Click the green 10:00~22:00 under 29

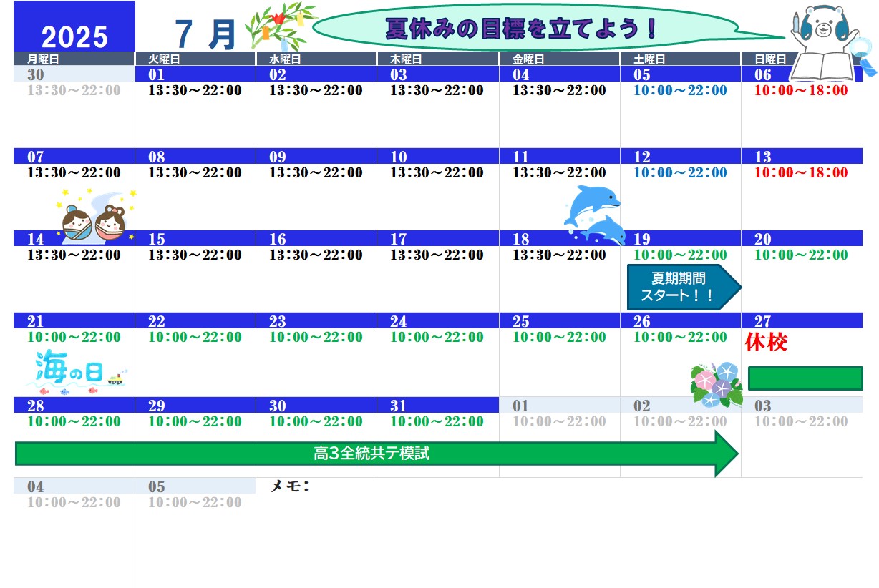[x=195, y=422]
